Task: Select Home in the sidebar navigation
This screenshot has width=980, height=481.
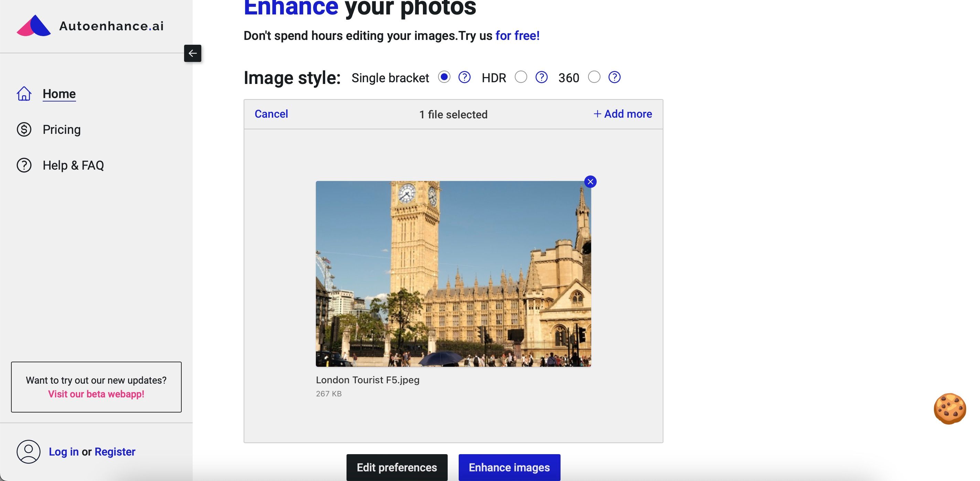Action: pos(59,94)
